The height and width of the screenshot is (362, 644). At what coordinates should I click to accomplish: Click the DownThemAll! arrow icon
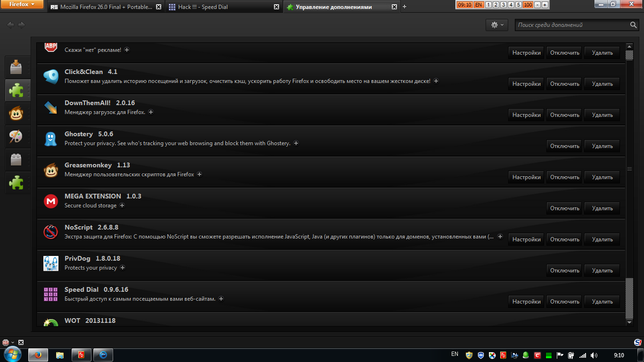point(51,108)
